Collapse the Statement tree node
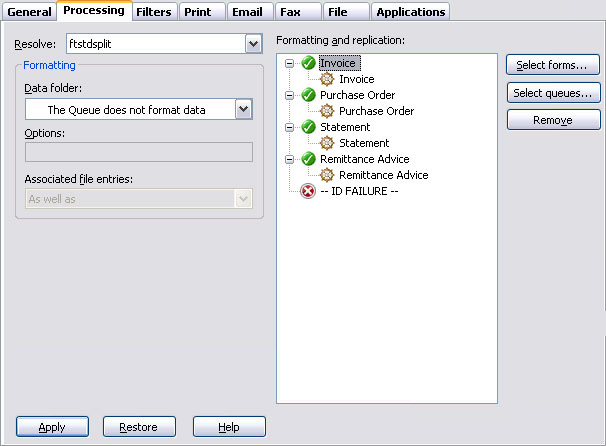Screen dimensions: 606x446 click(290, 127)
